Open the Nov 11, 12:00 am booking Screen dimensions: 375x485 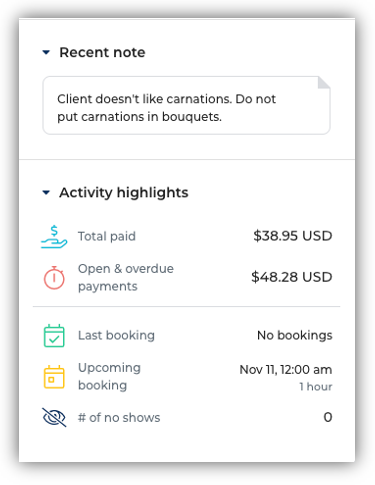[286, 370]
